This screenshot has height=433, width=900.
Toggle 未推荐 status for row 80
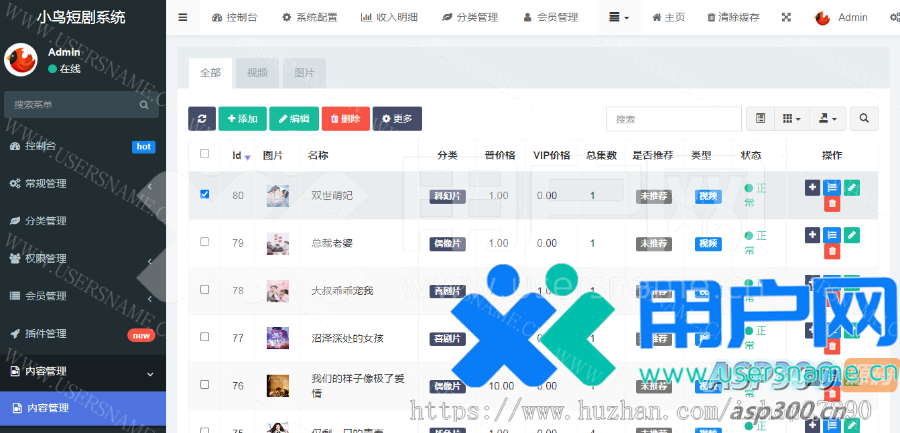point(654,196)
